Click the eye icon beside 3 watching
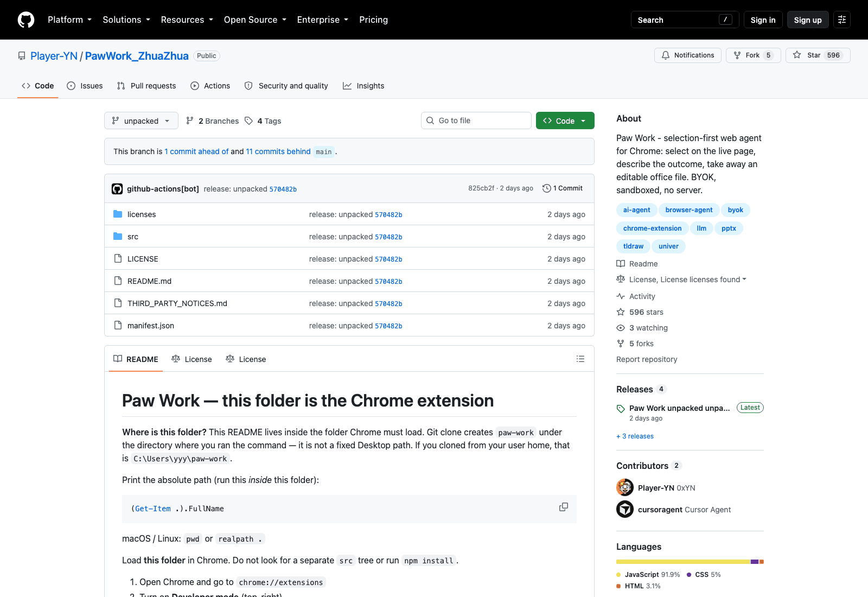Screen dimensions: 868x597 621,328
